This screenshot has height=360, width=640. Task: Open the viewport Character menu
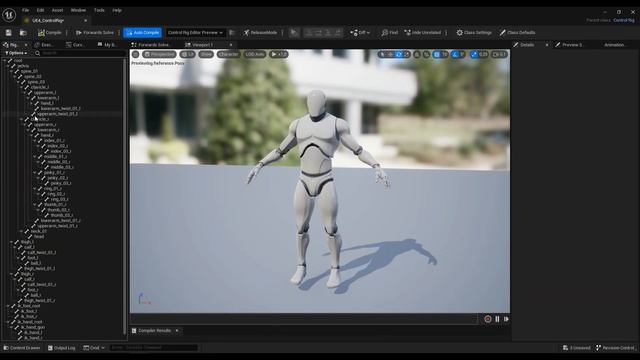[228, 54]
